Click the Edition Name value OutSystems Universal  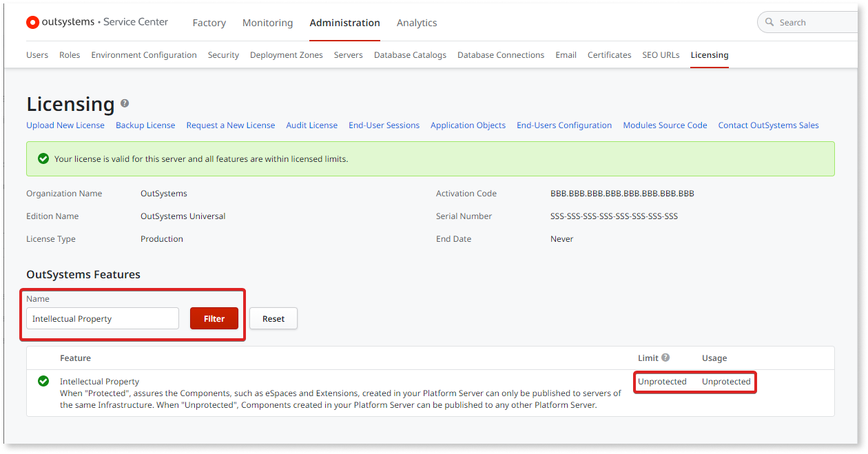[183, 216]
